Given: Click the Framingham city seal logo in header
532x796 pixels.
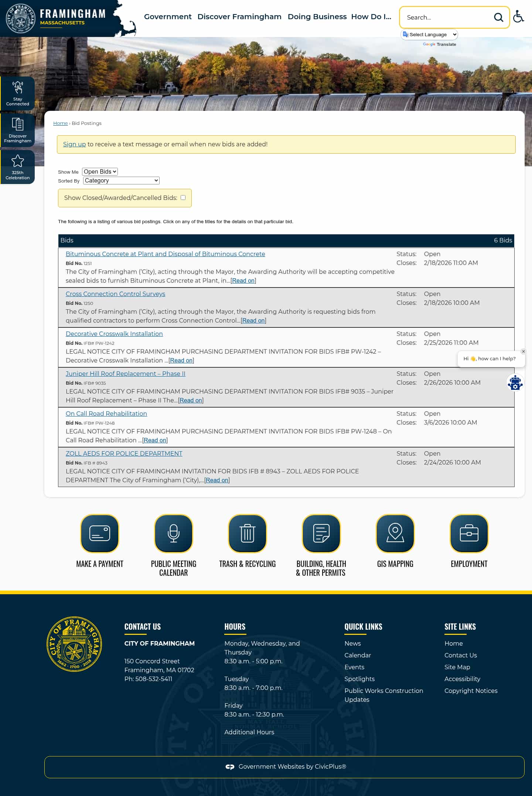Looking at the screenshot, I should (x=21, y=18).
